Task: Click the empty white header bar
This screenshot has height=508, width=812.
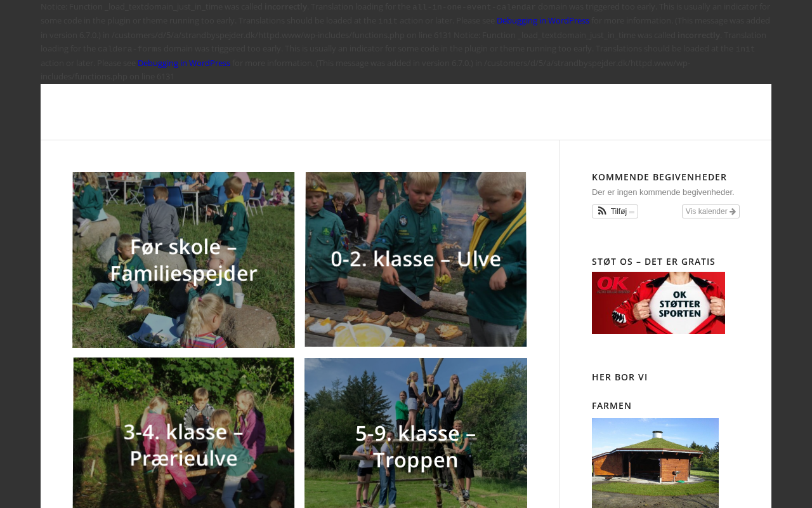Action: tap(406, 112)
